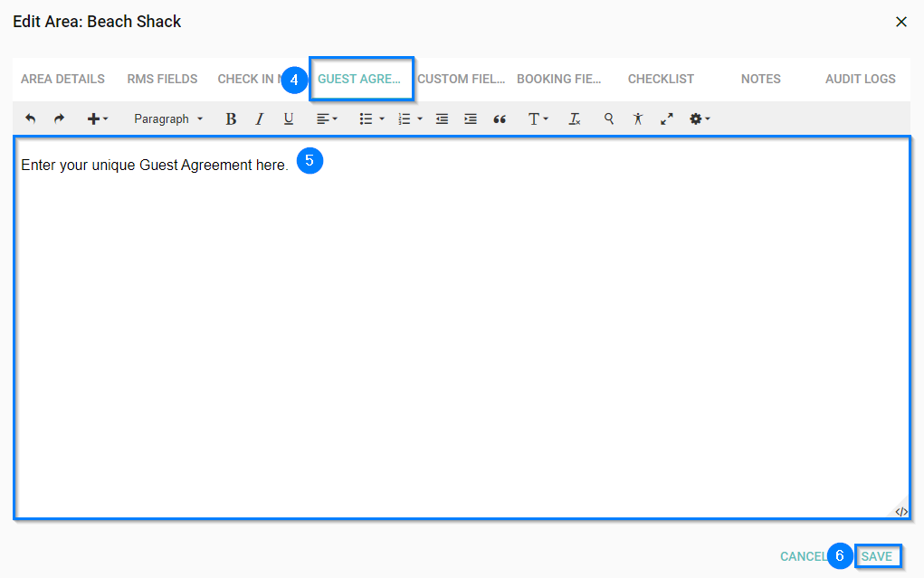Decrease indent with outdent icon
The width and height of the screenshot is (924, 578).
tap(442, 118)
